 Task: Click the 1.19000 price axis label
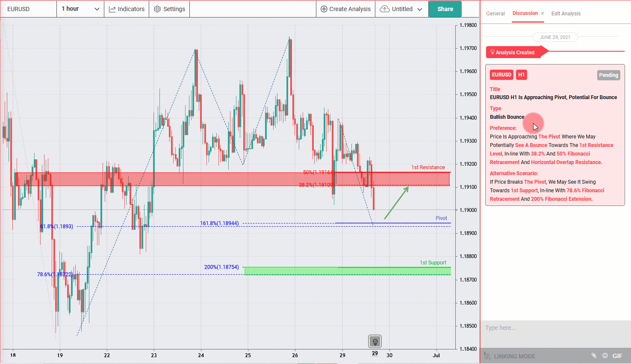click(x=468, y=210)
